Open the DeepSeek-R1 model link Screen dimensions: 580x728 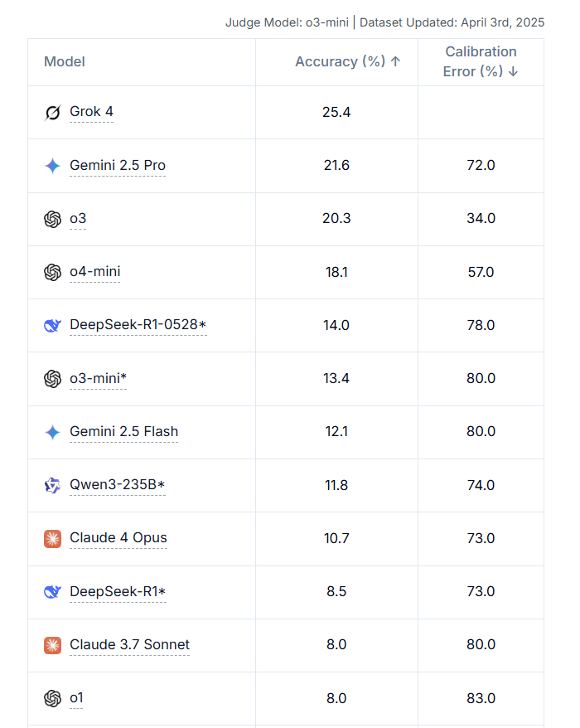(118, 591)
